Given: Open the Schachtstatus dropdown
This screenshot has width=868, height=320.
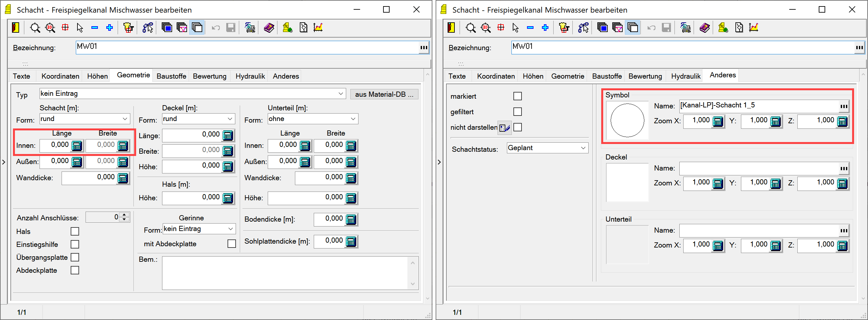Looking at the screenshot, I should [583, 148].
